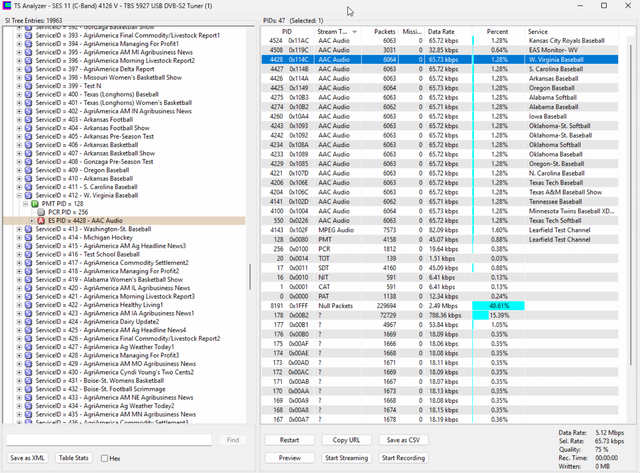Expand ServiceID 401 Texas Women's Basketball

(19, 103)
